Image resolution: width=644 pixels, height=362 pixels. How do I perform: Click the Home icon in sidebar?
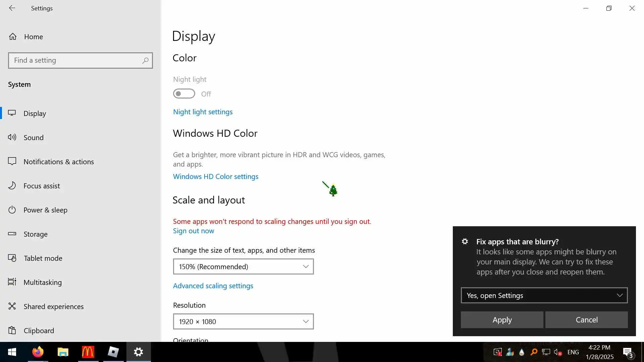13,37
